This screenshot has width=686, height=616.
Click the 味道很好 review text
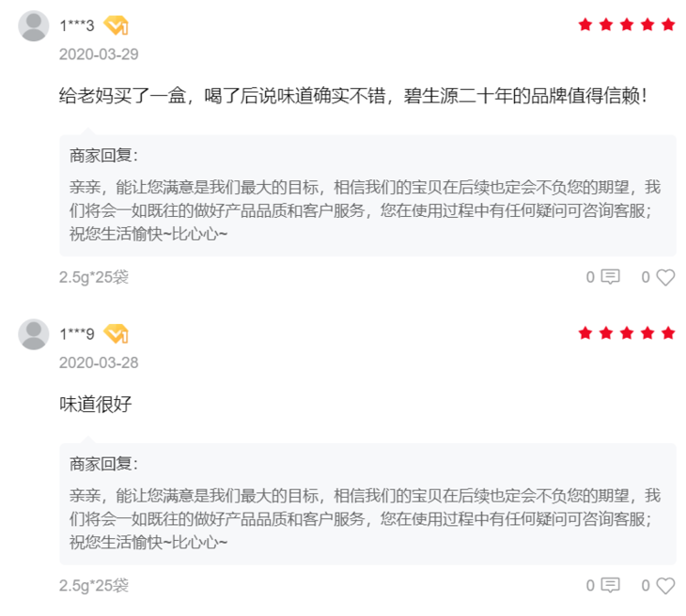tap(96, 405)
